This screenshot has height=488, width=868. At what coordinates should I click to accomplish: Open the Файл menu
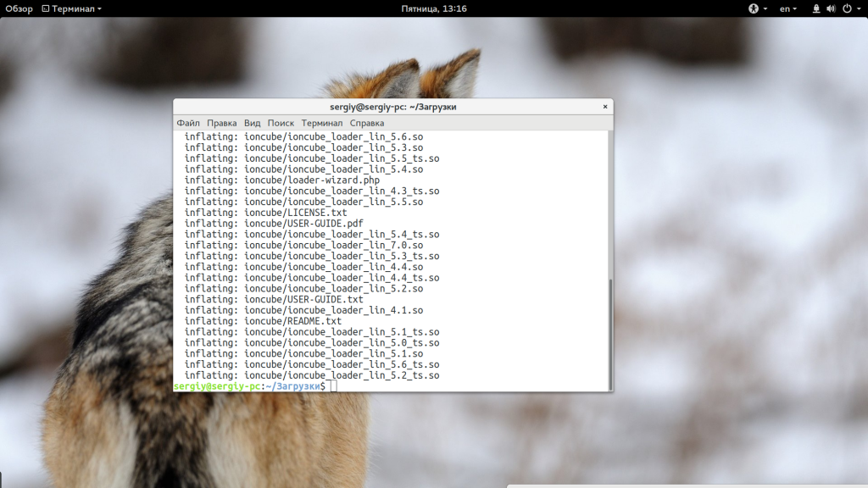[188, 123]
